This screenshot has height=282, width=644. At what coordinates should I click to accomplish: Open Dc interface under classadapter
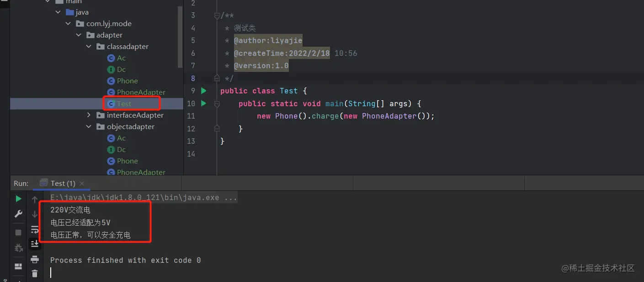click(121, 69)
